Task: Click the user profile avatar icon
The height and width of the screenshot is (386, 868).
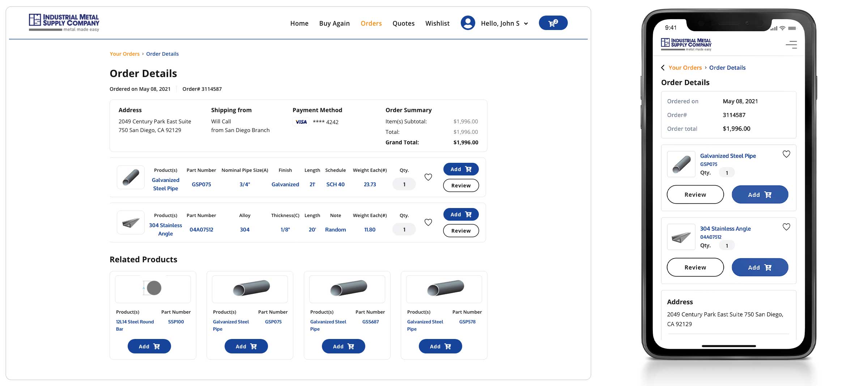Action: coord(468,22)
